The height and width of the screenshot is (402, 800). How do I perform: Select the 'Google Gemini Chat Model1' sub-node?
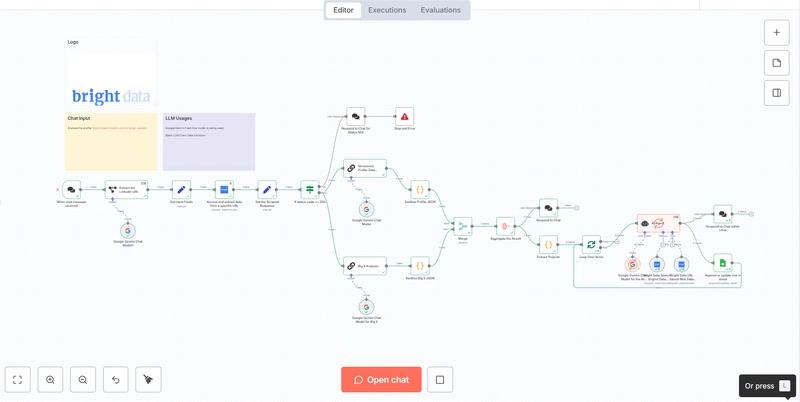128,231
